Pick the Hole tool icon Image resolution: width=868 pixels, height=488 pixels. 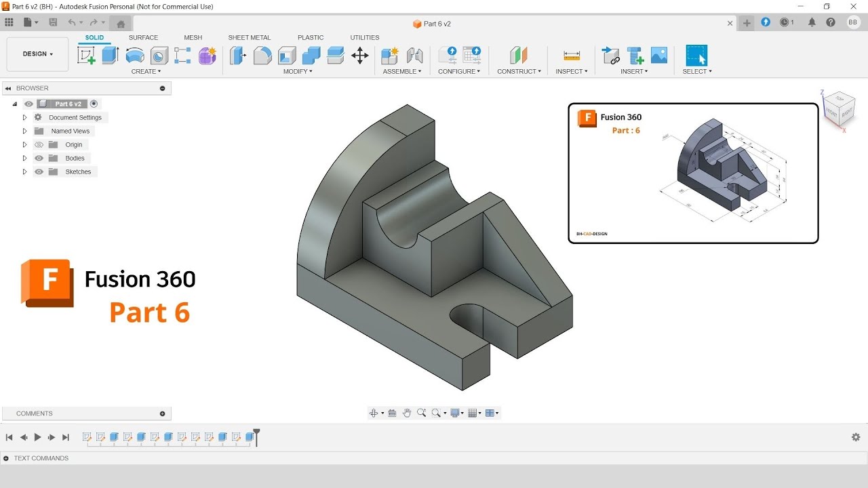click(159, 56)
